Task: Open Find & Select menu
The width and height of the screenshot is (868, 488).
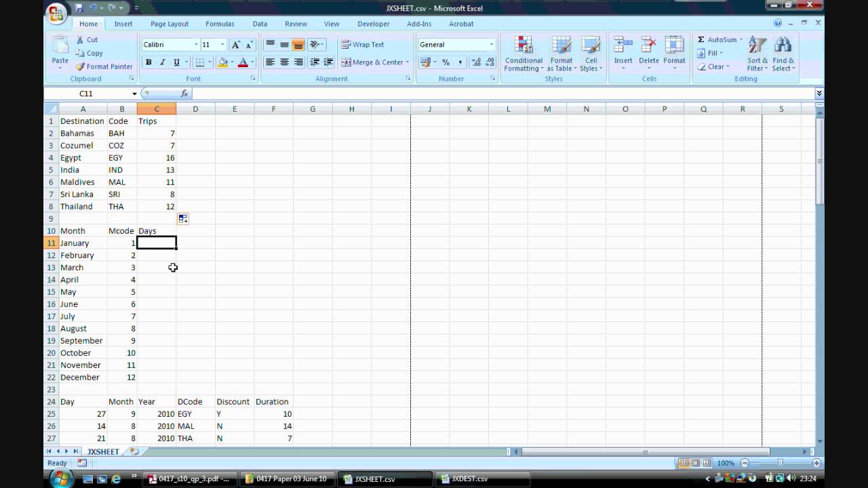Action: 783,54
